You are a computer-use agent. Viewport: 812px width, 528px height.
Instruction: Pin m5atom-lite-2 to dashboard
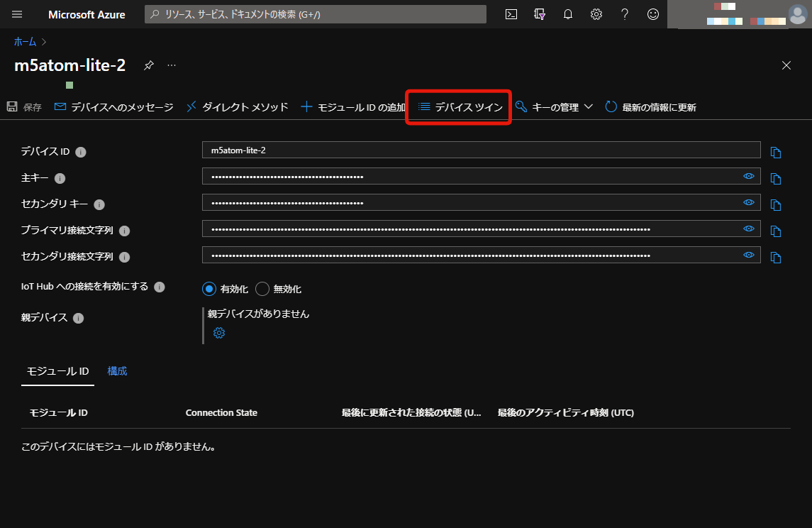pyautogui.click(x=149, y=65)
